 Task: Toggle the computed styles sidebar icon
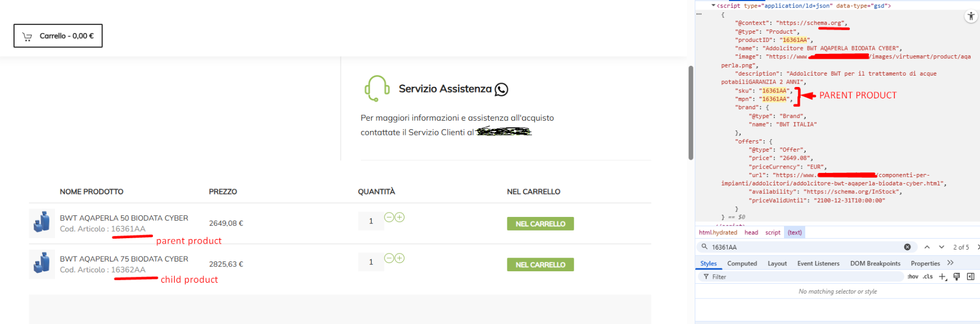pos(970,277)
